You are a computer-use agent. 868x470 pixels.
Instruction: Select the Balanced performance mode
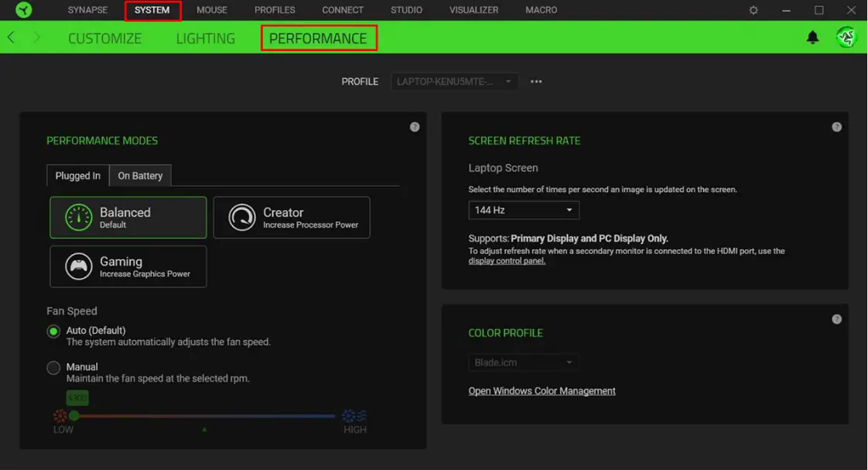tap(128, 217)
